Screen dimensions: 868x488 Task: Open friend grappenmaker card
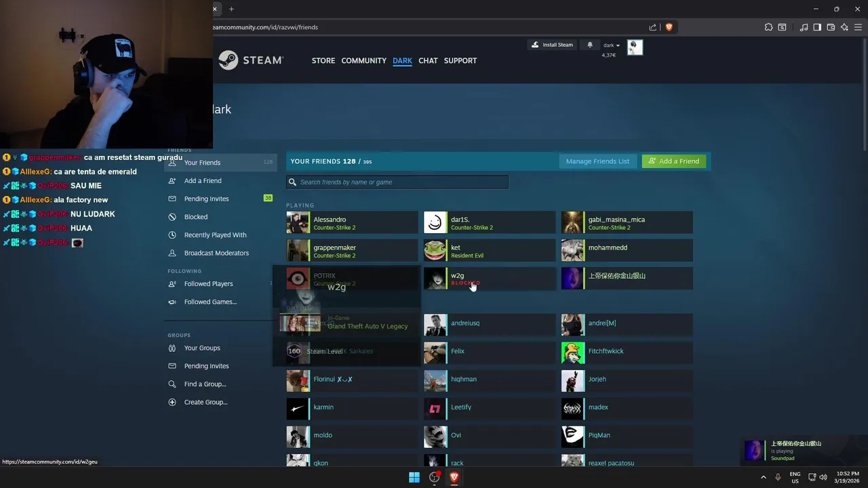352,250
